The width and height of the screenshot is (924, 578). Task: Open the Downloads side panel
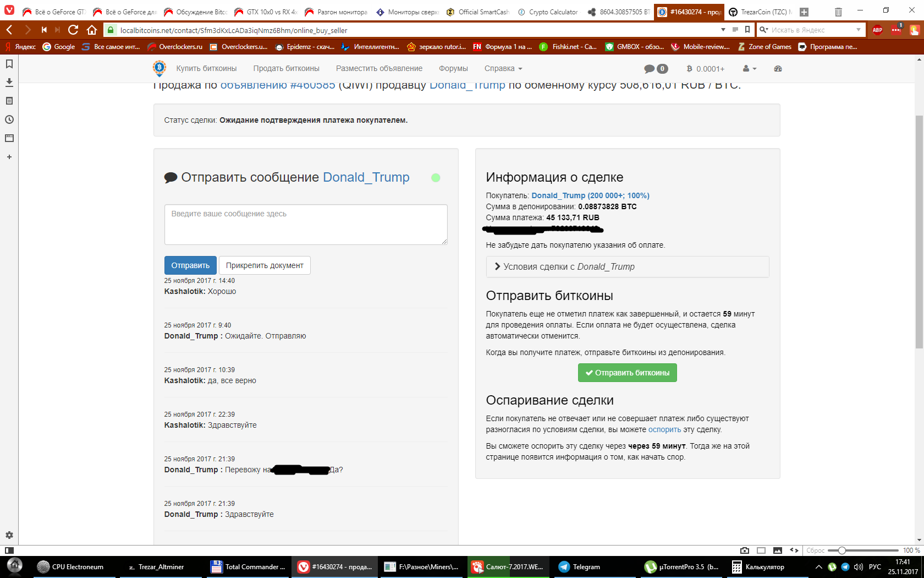point(9,83)
